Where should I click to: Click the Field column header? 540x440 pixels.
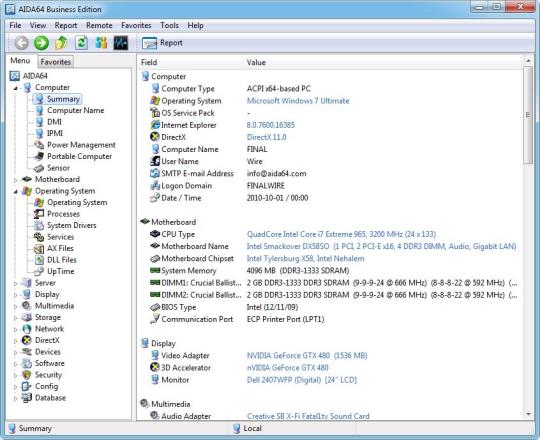149,62
